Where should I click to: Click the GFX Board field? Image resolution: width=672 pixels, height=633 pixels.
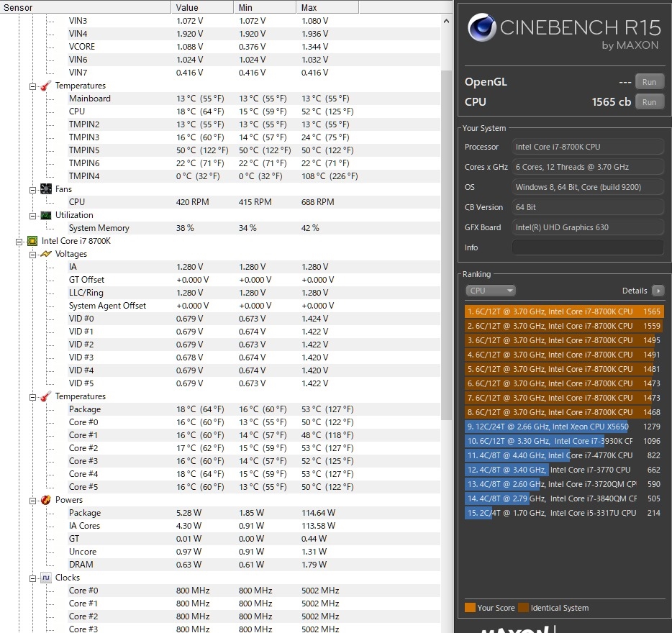(x=588, y=227)
